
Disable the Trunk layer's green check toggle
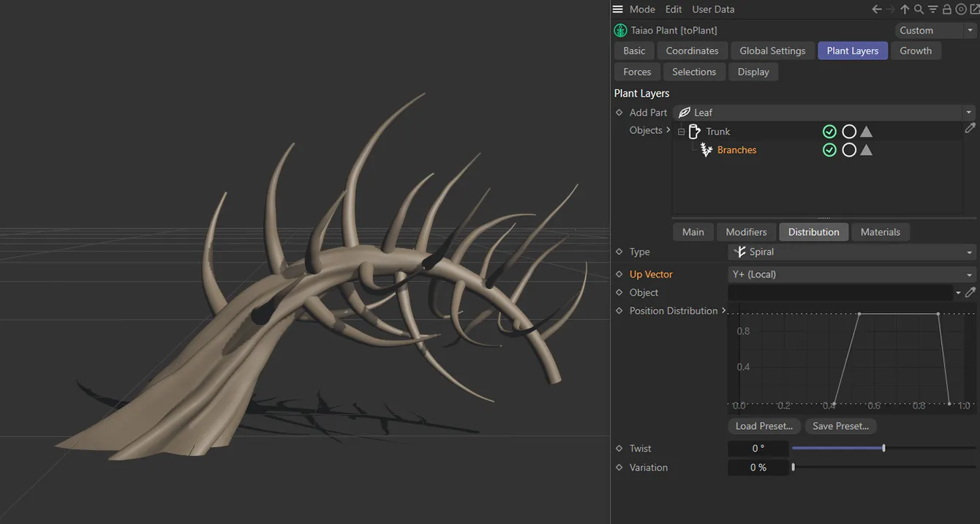829,131
